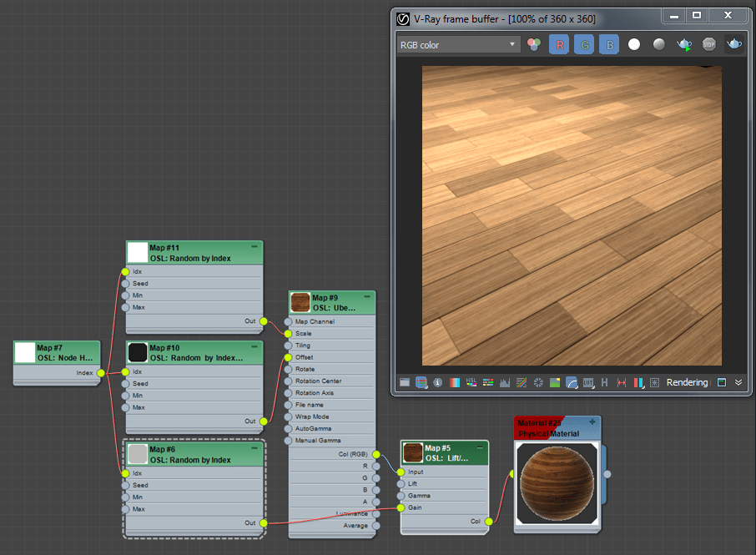Click the switch to RGB channels icon

[x=534, y=45]
